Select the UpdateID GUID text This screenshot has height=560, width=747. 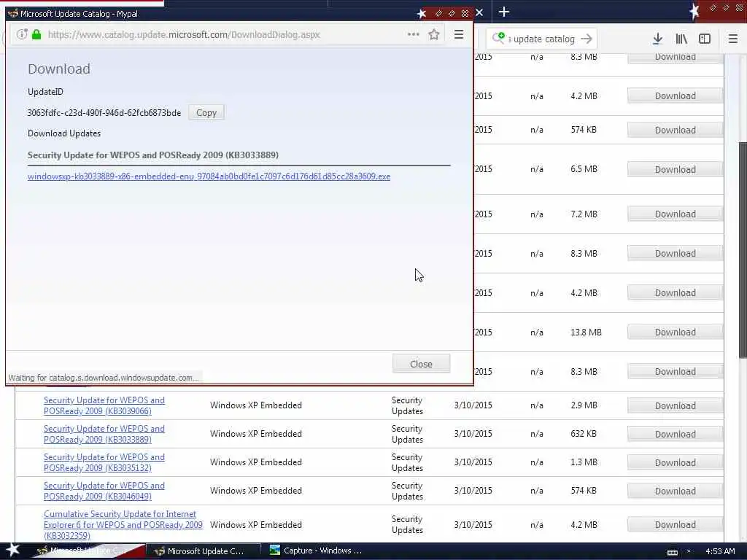[x=104, y=113]
